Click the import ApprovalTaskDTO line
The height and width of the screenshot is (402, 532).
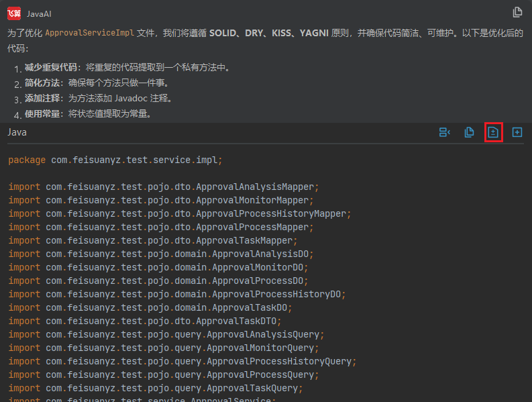pyautogui.click(x=144, y=321)
